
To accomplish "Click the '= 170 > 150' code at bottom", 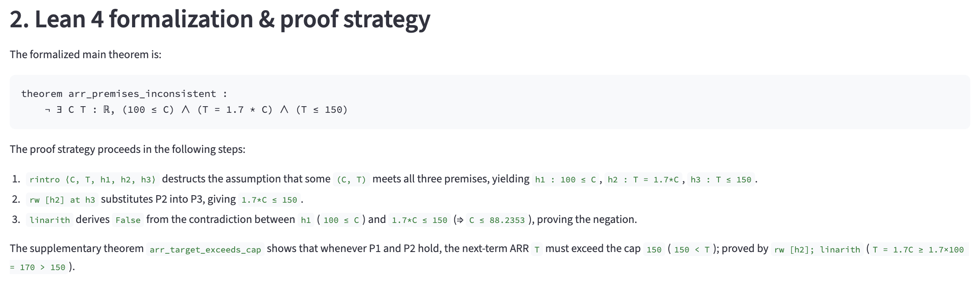I will [38, 267].
